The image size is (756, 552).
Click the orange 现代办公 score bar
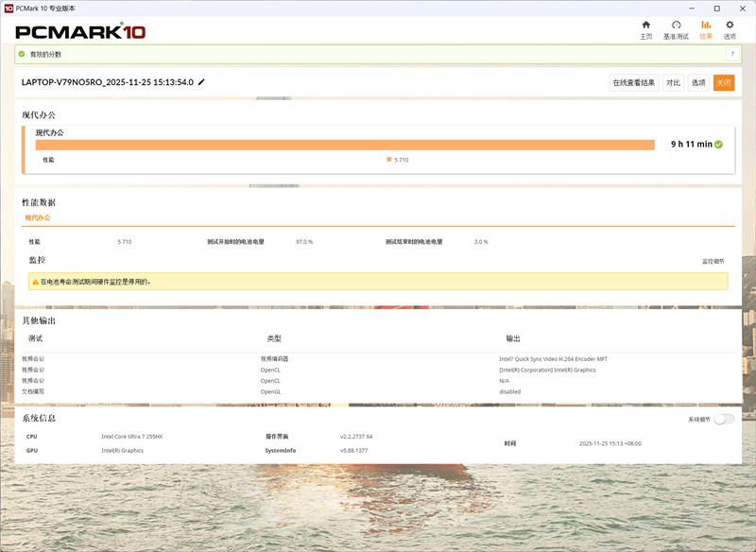[x=345, y=145]
